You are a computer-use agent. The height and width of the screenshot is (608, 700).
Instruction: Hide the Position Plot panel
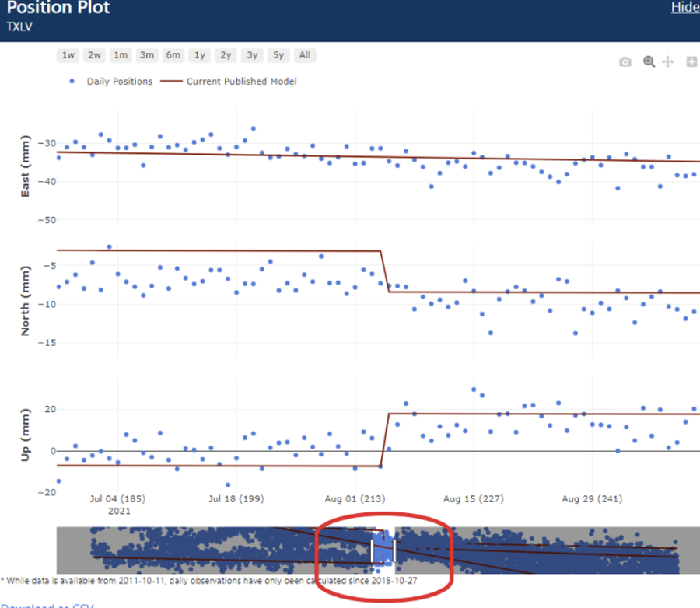684,7
